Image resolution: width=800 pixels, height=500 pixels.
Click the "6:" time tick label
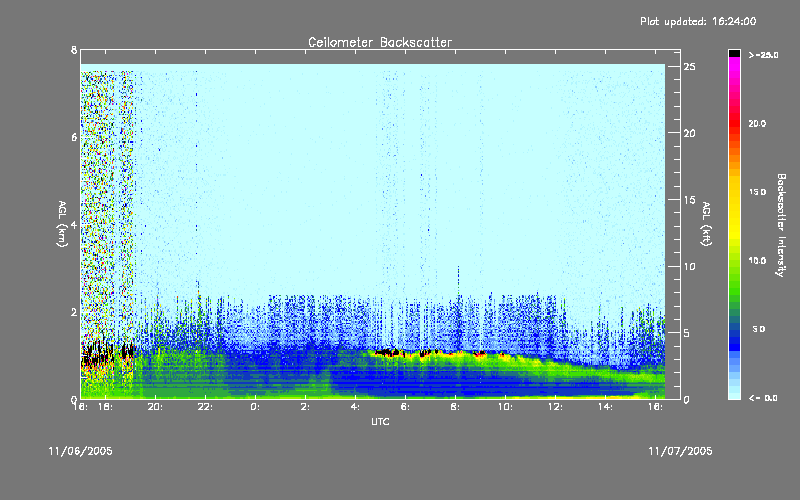(x=405, y=407)
